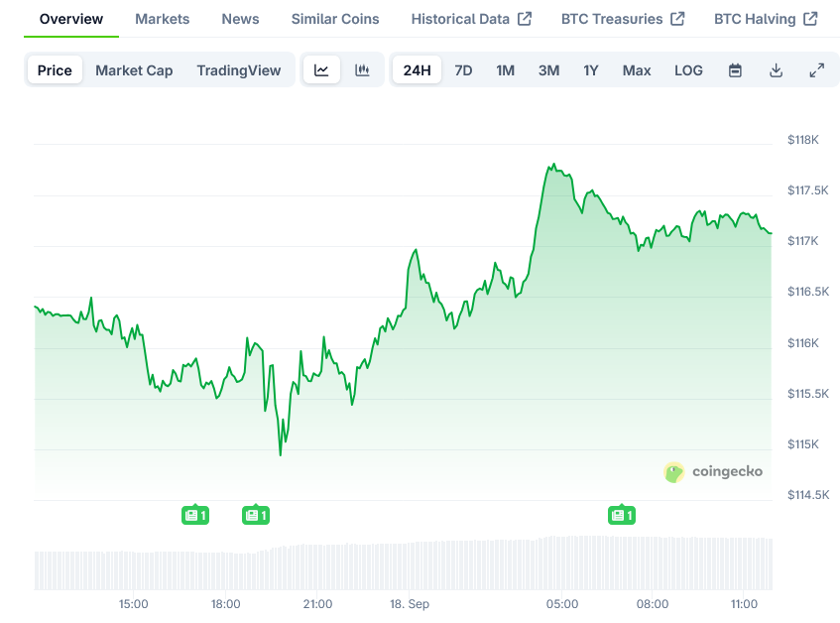The image size is (840, 623).
Task: Select the TradingView chart mode
Action: 238,70
